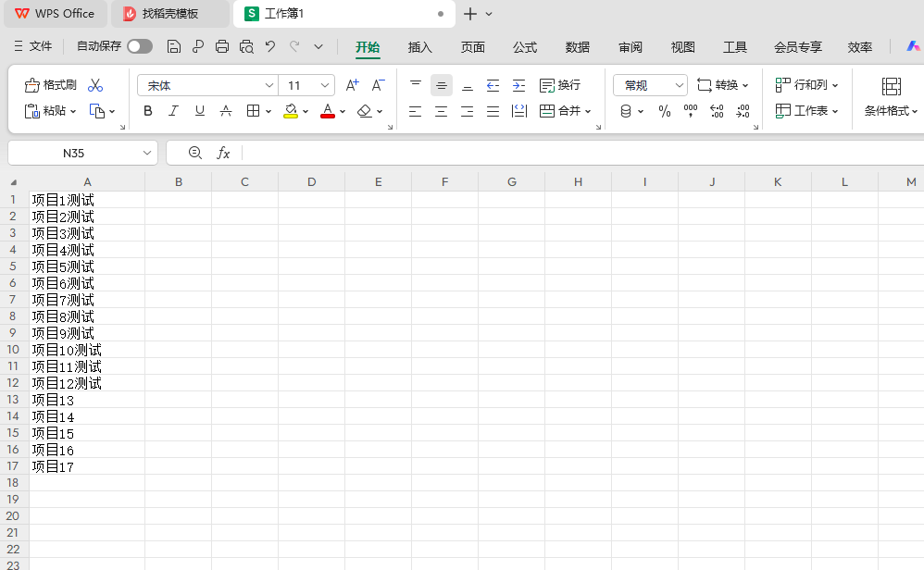This screenshot has height=570, width=924.
Task: Click the Save document icon
Action: (x=173, y=44)
